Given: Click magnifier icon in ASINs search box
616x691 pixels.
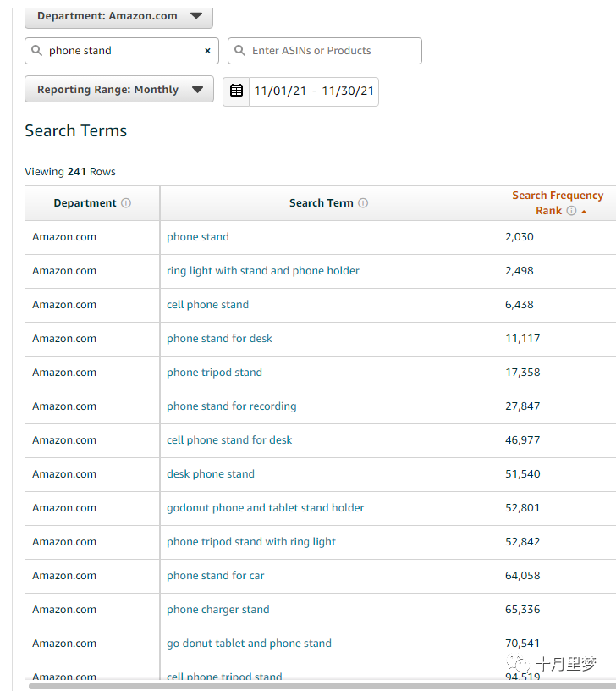Looking at the screenshot, I should coord(240,51).
